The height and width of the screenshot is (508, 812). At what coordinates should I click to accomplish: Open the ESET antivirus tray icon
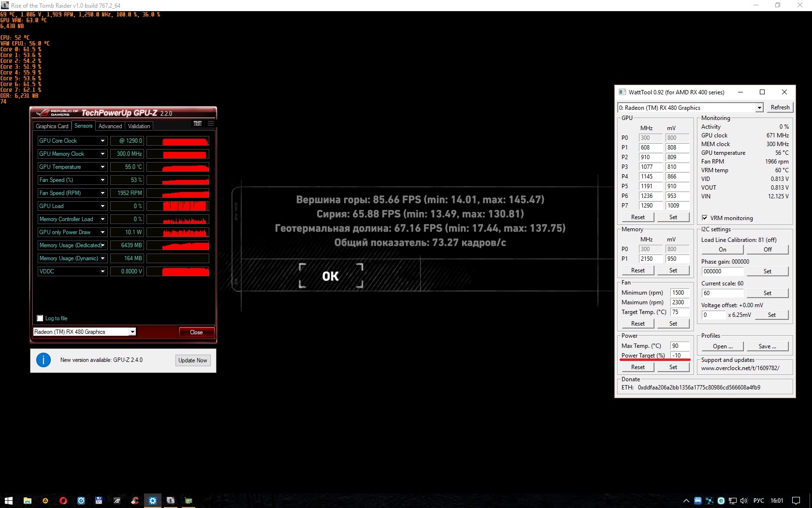(721, 501)
